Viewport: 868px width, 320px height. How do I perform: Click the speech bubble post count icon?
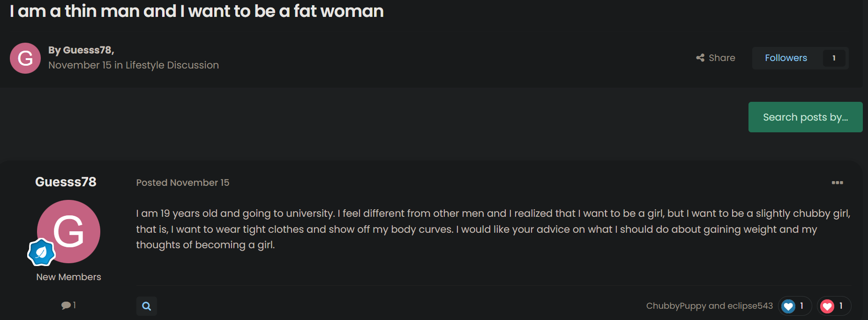pyautogui.click(x=66, y=305)
